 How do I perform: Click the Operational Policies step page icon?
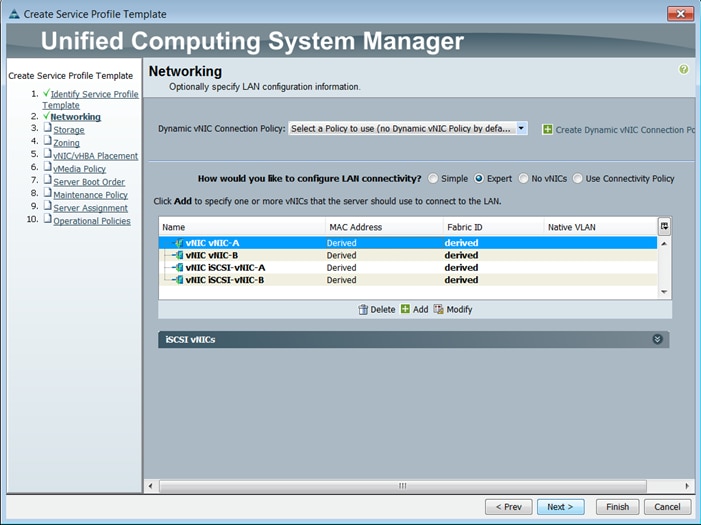(x=47, y=219)
